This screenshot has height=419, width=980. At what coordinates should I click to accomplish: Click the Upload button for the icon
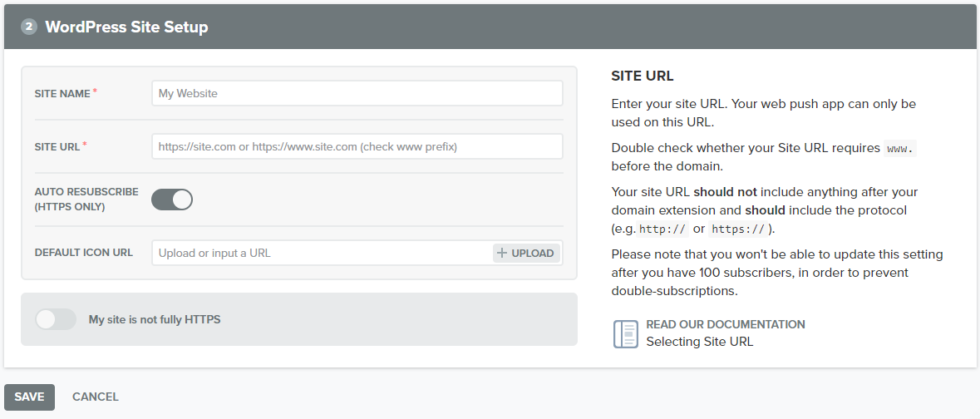click(x=525, y=253)
